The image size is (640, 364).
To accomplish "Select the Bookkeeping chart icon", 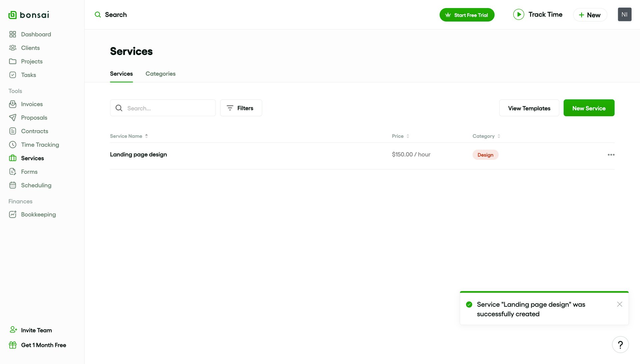I will point(13,214).
